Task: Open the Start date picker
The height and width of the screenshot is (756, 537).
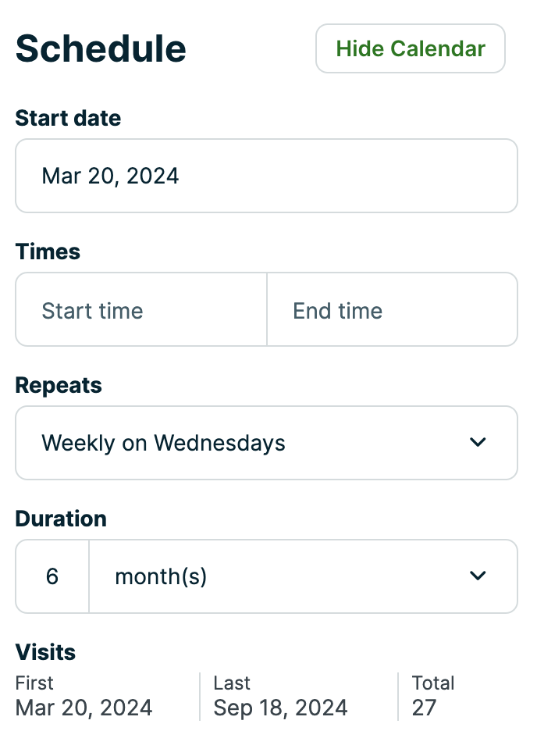Action: click(266, 176)
